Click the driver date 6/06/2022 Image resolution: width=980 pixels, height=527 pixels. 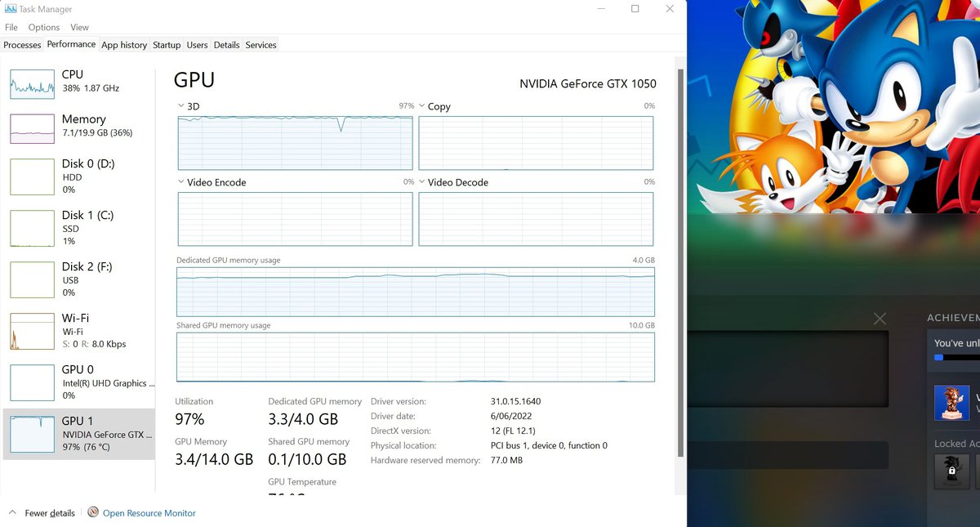[511, 416]
